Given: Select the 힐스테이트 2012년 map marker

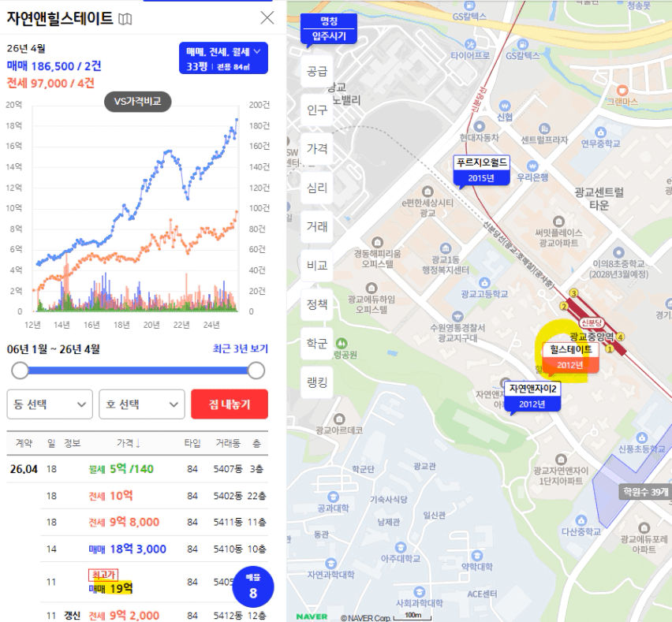Looking at the screenshot, I should pyautogui.click(x=571, y=357).
